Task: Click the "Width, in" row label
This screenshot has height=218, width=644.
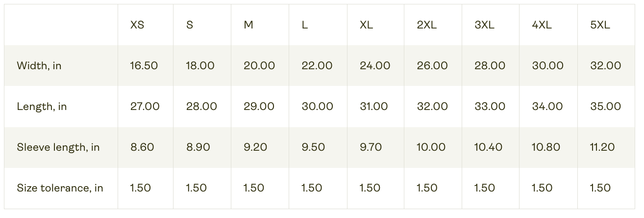Action: [39, 66]
